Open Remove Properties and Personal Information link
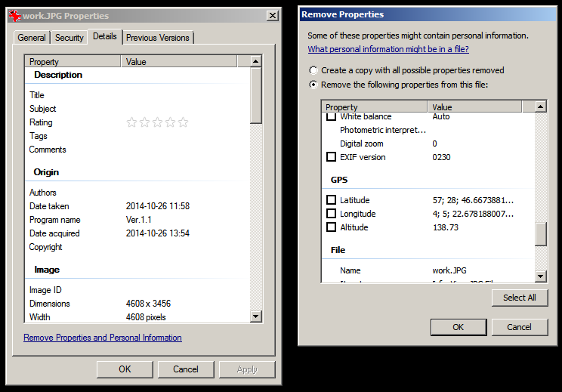 [x=103, y=338]
